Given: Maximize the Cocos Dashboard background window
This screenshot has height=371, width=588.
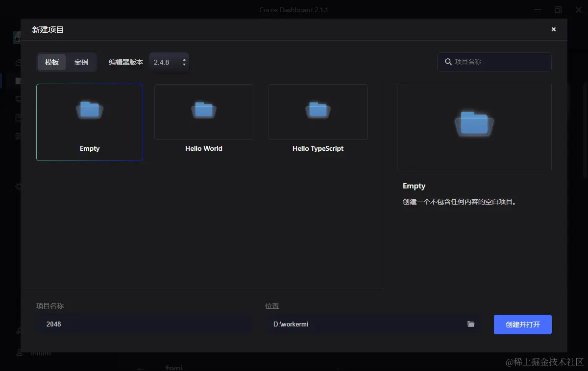Looking at the screenshot, I should pyautogui.click(x=558, y=10).
